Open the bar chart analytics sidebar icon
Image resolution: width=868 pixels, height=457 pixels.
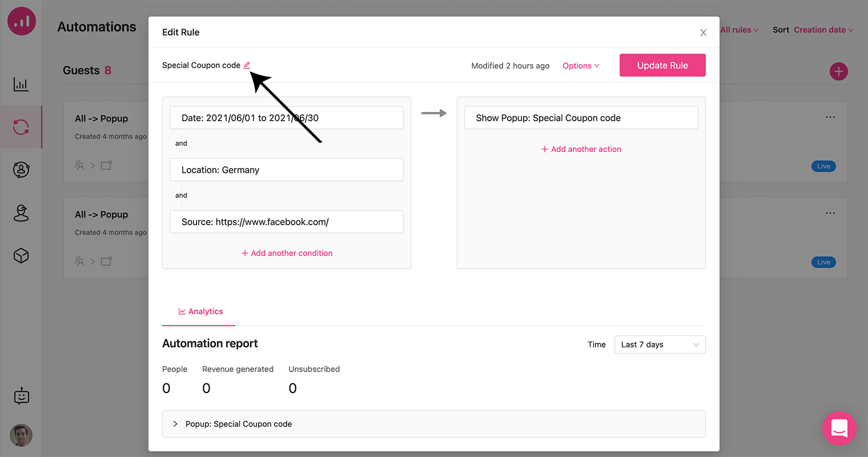pos(21,85)
